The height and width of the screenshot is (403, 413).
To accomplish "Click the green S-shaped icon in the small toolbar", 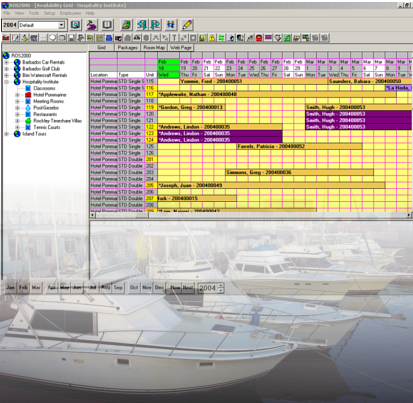I will click(x=287, y=38).
